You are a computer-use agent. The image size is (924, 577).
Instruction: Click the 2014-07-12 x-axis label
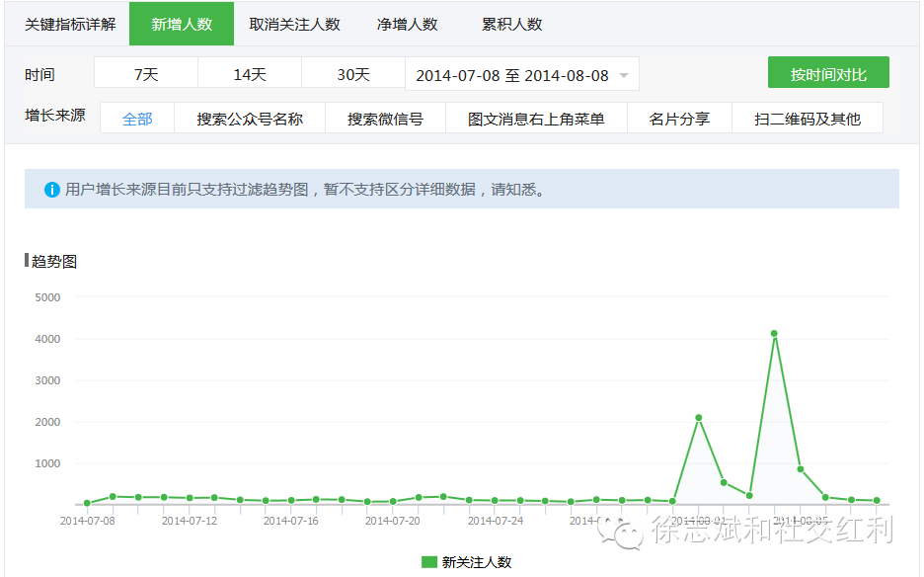tap(190, 521)
